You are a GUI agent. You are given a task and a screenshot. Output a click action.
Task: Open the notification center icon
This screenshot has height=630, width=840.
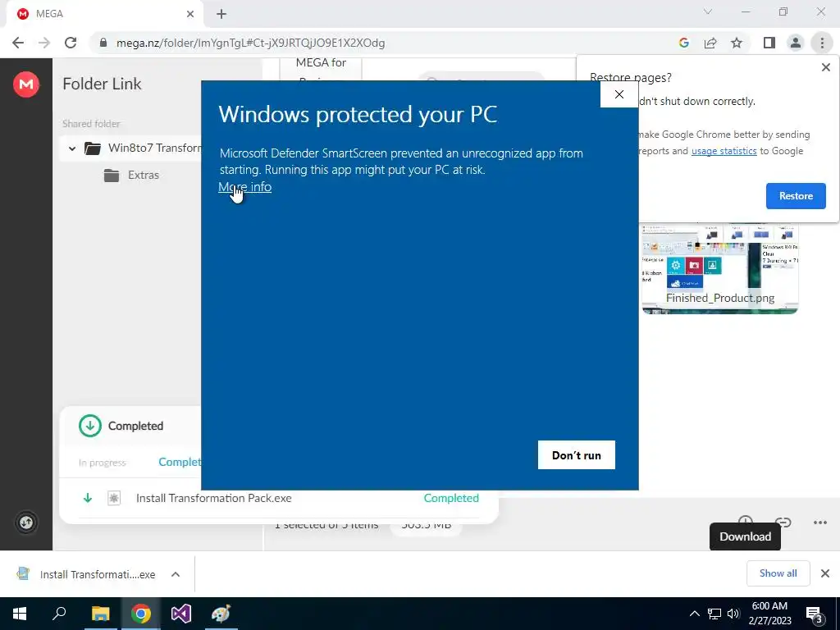coord(815,614)
